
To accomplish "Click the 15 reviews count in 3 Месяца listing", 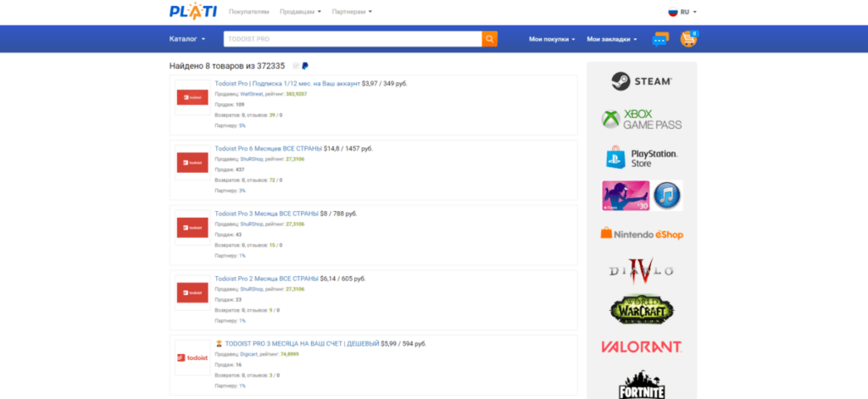I will [272, 245].
